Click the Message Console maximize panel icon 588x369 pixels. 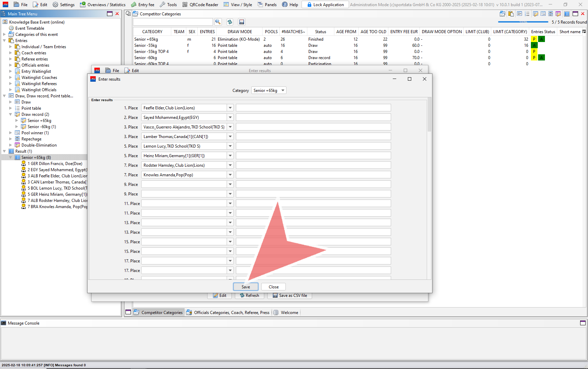coord(583,323)
